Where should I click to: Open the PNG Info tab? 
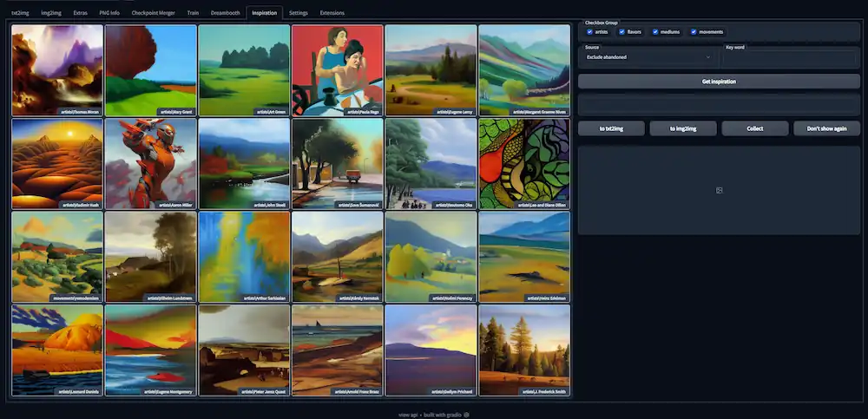[109, 13]
